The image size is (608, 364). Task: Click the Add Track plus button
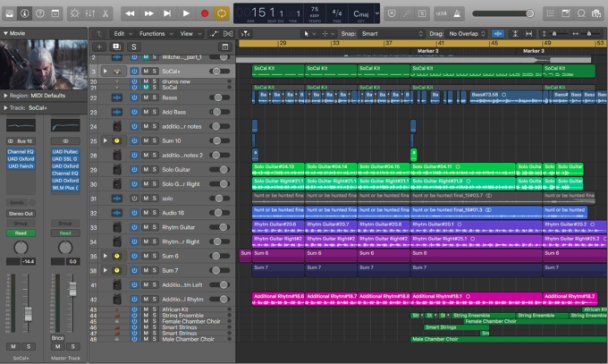(x=99, y=47)
